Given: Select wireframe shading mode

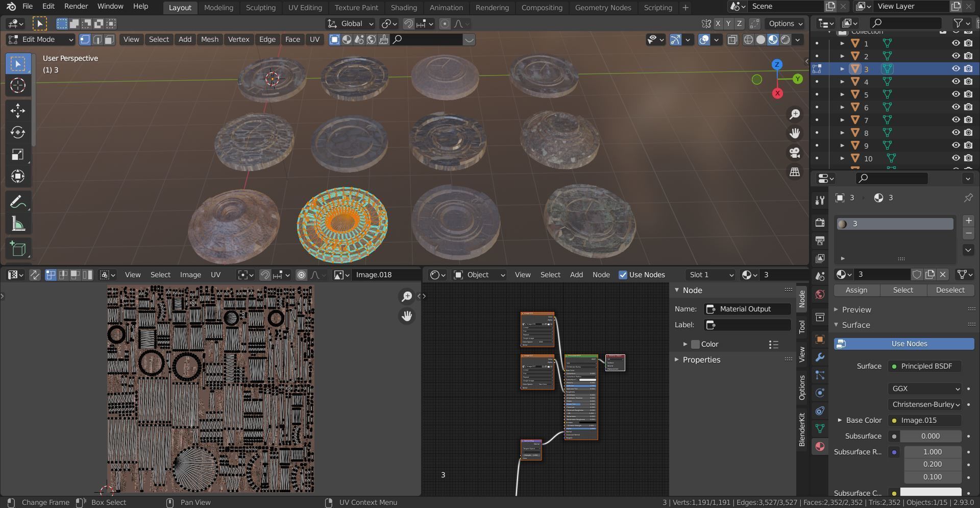Looking at the screenshot, I should pos(748,40).
